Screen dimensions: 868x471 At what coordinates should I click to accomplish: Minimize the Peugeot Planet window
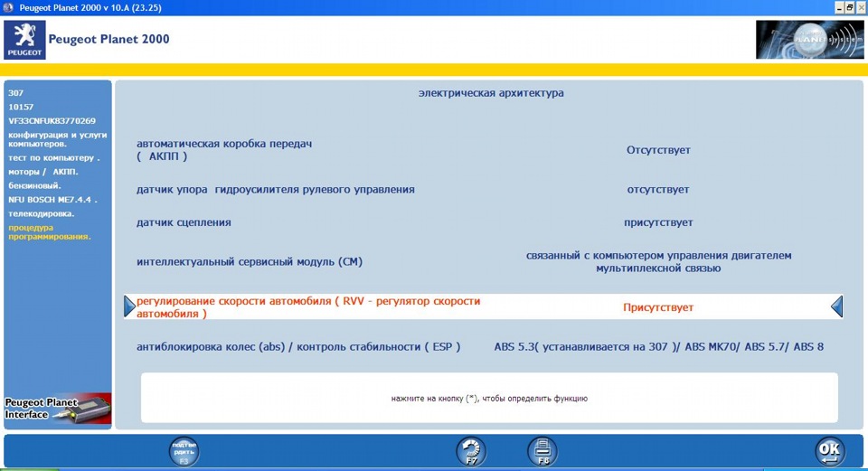[840, 7]
